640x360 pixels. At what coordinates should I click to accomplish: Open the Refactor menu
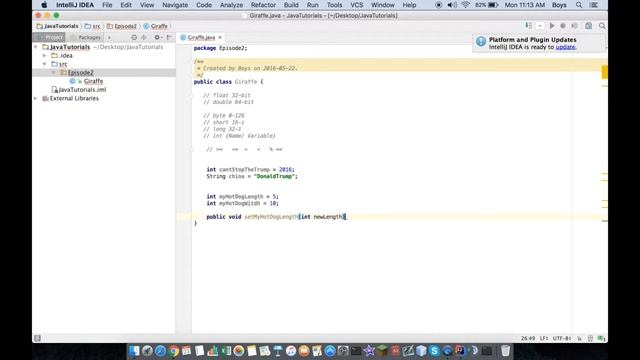point(263,5)
